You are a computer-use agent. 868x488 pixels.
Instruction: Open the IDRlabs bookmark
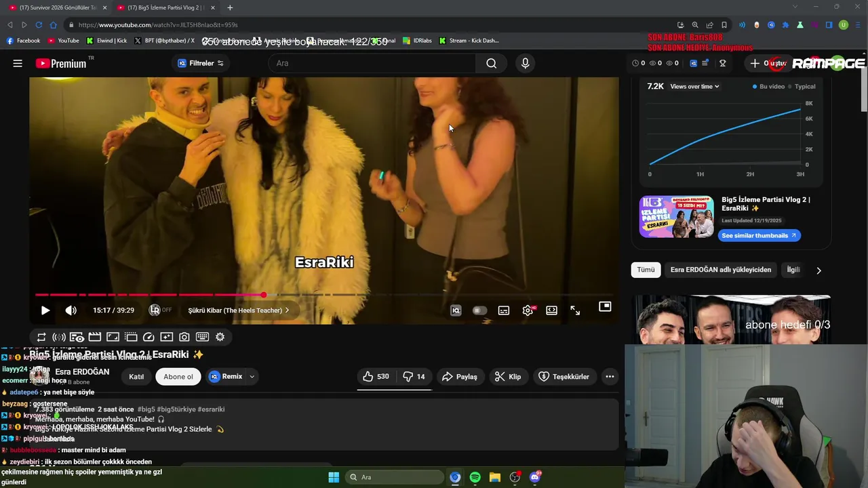pyautogui.click(x=417, y=41)
